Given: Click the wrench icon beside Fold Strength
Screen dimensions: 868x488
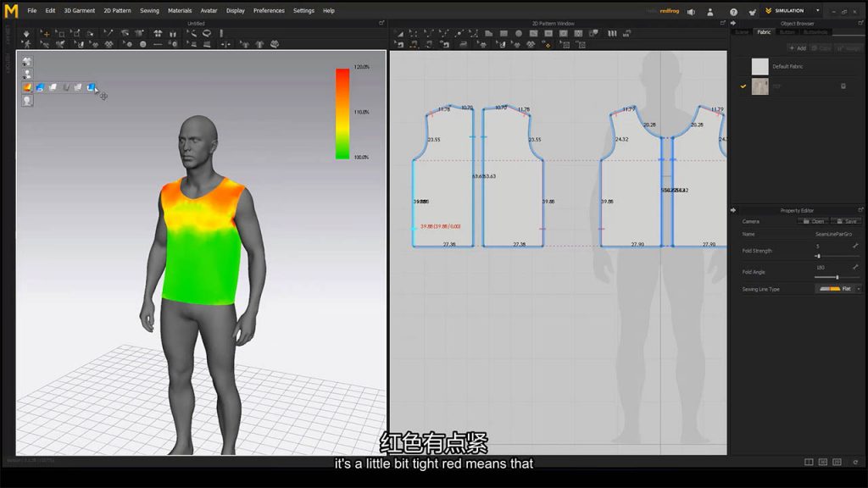Looking at the screenshot, I should point(855,246).
